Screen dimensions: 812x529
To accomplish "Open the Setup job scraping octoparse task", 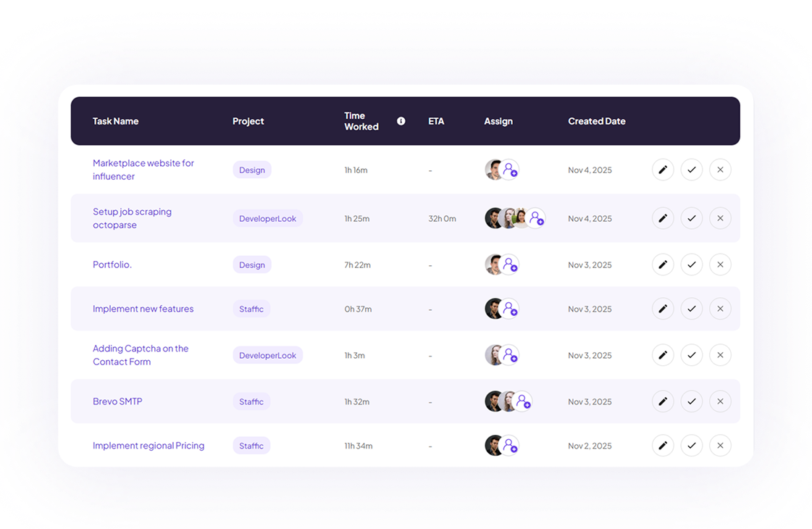I will click(132, 218).
